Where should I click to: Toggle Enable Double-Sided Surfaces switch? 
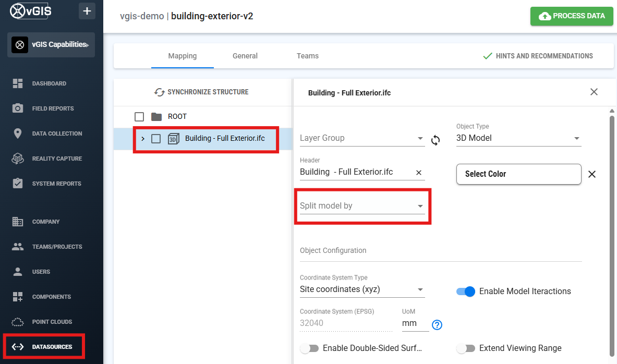(309, 348)
